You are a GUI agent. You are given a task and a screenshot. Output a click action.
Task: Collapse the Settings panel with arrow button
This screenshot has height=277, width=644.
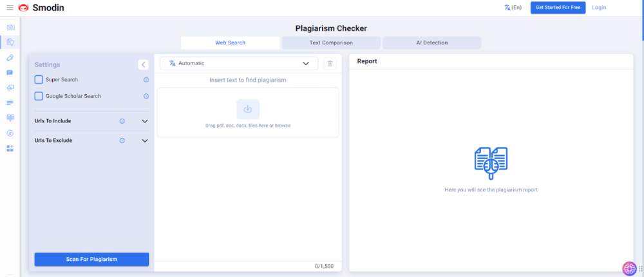click(x=143, y=64)
